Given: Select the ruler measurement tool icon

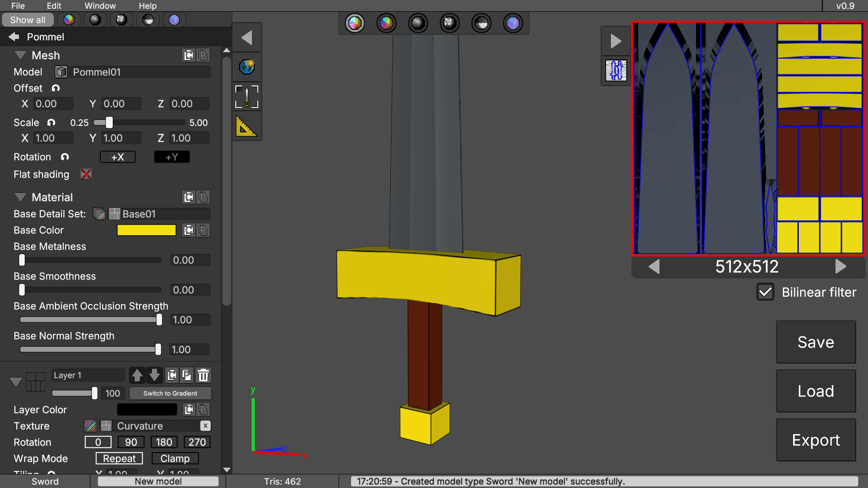Looking at the screenshot, I should tap(247, 126).
